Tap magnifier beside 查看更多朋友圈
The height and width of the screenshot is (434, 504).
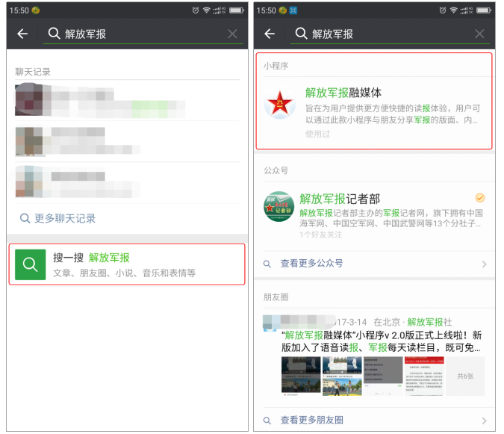tap(267, 421)
